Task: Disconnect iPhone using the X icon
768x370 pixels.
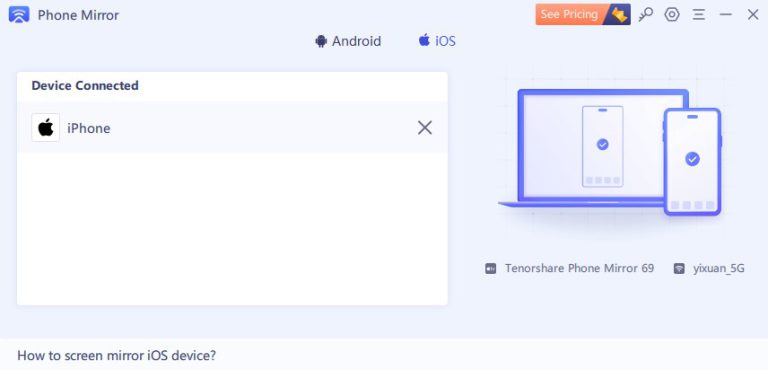Action: click(x=425, y=128)
